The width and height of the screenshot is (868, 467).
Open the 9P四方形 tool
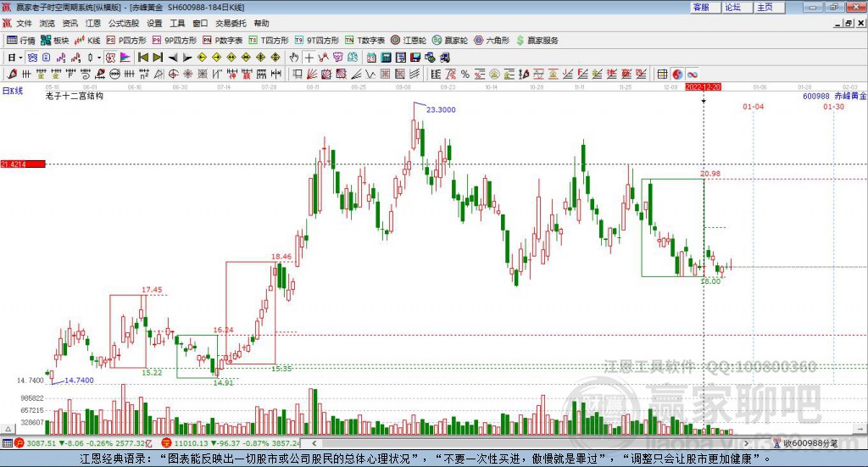coord(175,41)
